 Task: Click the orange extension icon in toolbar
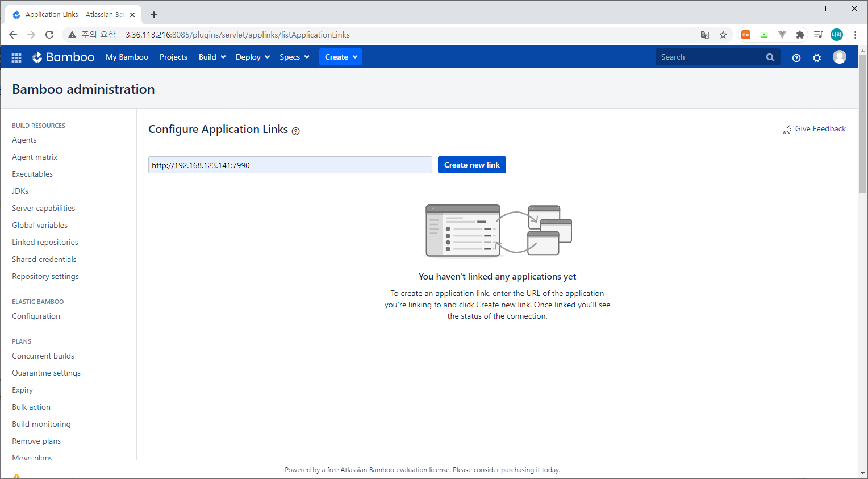pos(746,35)
